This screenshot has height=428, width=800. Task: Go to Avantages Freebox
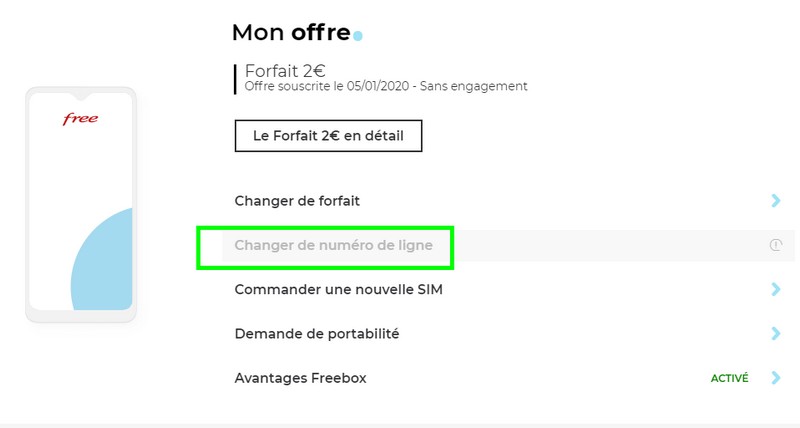(x=300, y=378)
